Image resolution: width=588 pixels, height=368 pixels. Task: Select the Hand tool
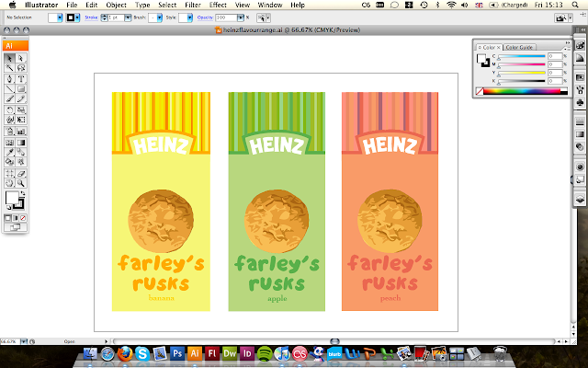coord(10,183)
